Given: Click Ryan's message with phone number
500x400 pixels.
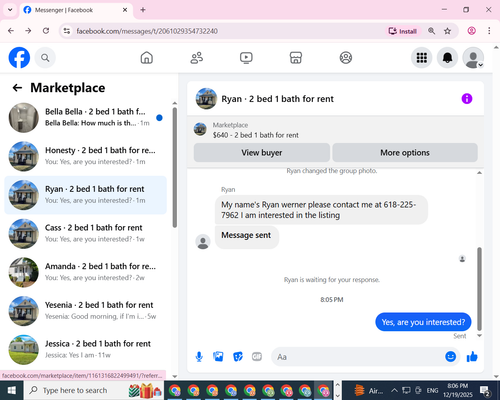Looking at the screenshot, I should (x=321, y=210).
